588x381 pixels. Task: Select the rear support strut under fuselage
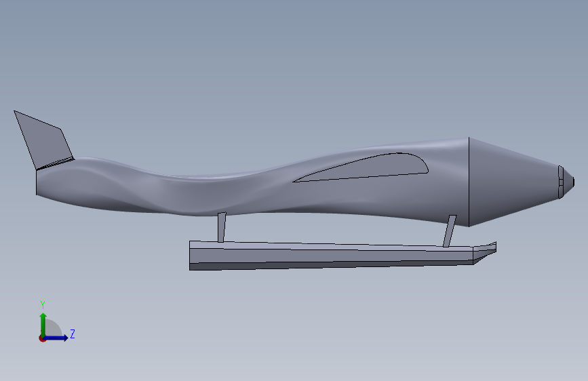click(222, 227)
